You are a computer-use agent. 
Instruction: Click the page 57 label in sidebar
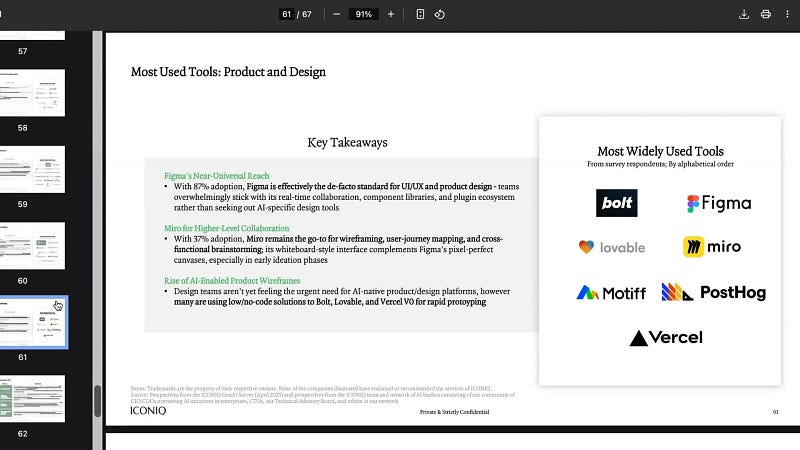coord(22,52)
